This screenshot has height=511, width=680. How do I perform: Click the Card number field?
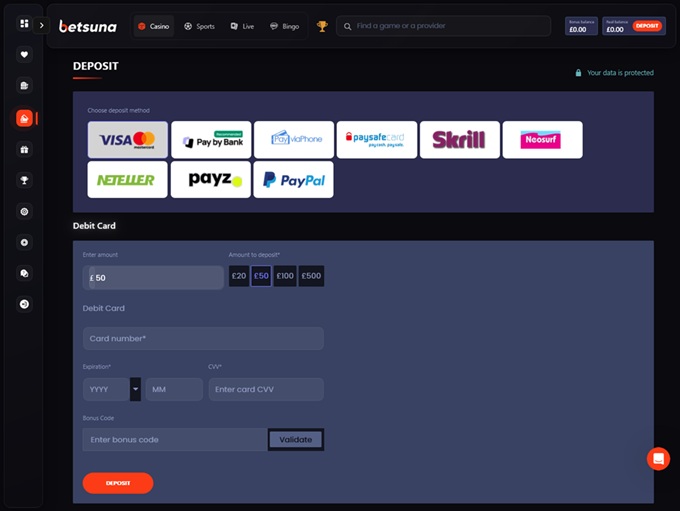click(203, 338)
